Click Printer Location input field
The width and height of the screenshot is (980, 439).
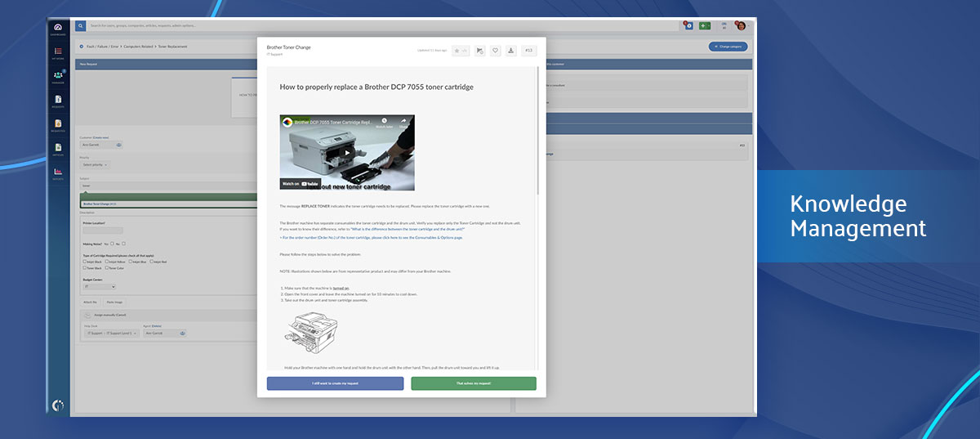103,230
